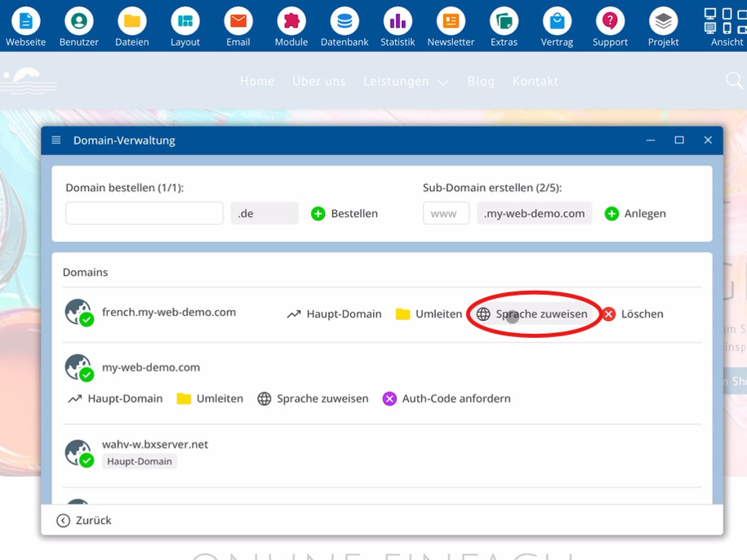Open the .de domain extension dropdown

265,213
